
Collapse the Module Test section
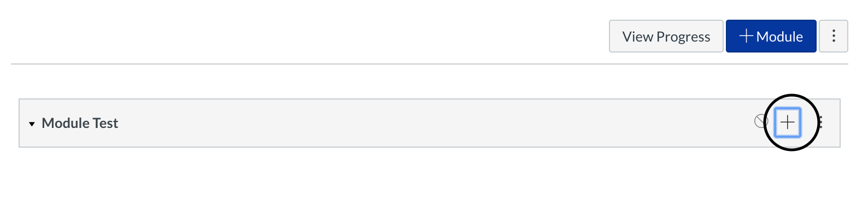(x=32, y=124)
